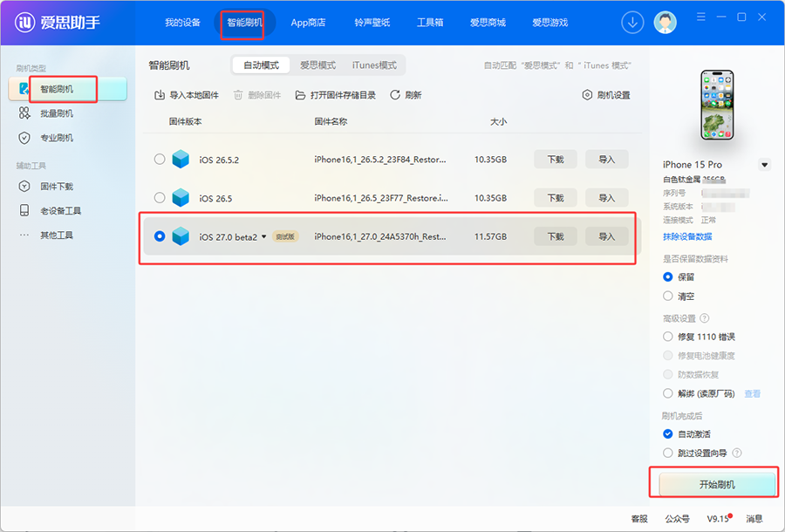
Task: Open 刷机设置 gear icon
Action: [587, 95]
